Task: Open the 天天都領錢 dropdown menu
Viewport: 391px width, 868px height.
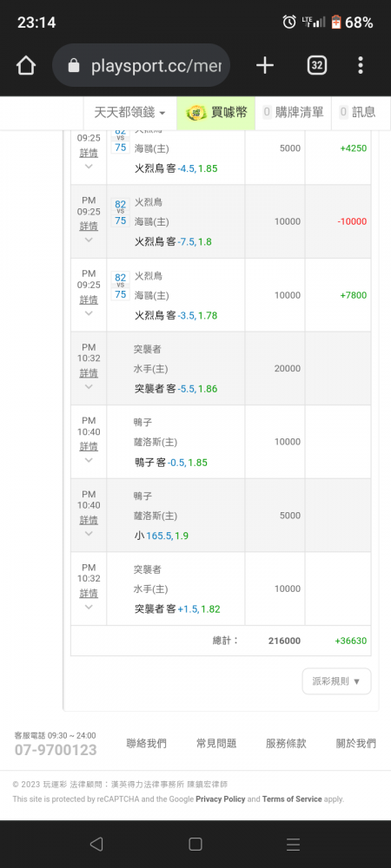Action: [x=130, y=112]
